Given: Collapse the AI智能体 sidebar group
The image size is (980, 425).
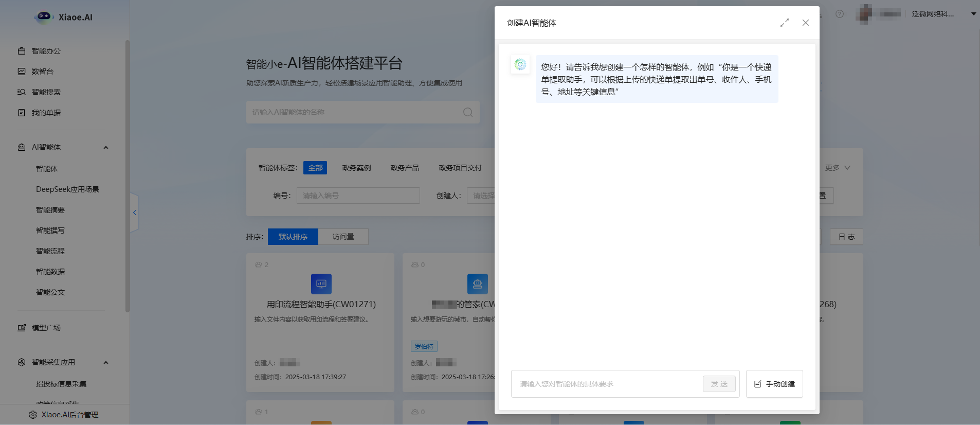Looking at the screenshot, I should 106,148.
